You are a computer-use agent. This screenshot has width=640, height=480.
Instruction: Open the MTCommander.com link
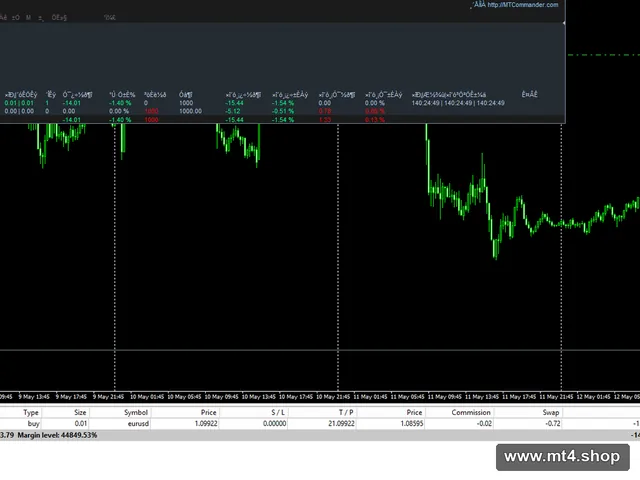(522, 5)
